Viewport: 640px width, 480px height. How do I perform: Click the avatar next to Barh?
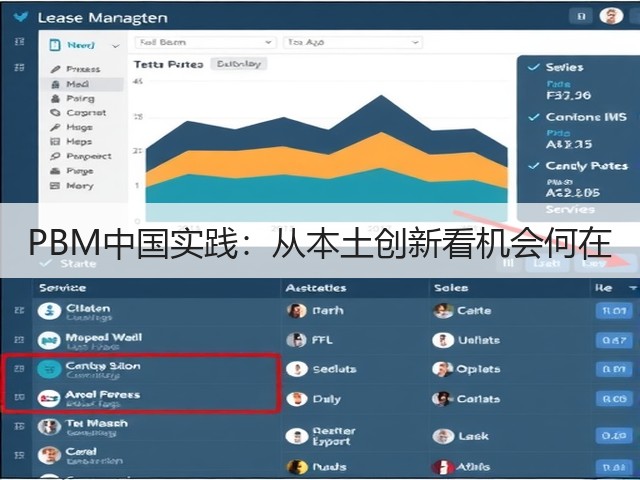297,311
